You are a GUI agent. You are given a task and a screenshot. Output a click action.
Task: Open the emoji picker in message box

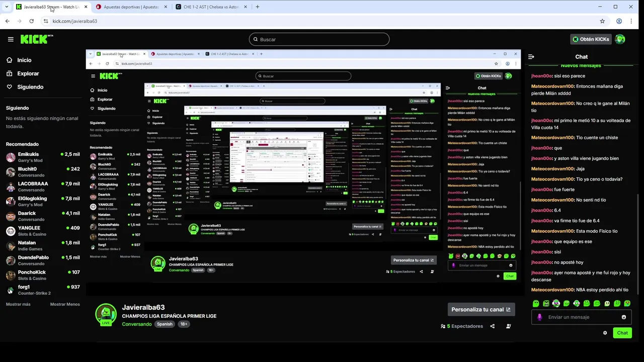tap(624, 317)
